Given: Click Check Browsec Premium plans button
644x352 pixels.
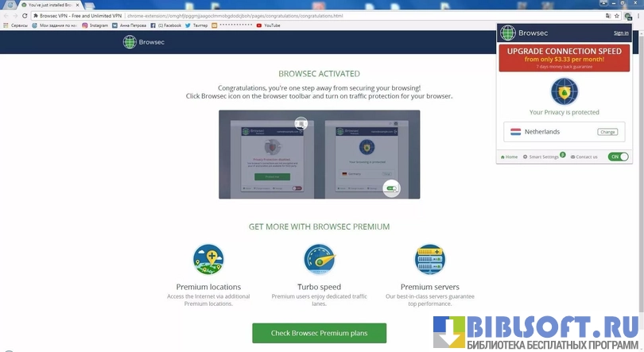Looking at the screenshot, I should pos(319,332).
